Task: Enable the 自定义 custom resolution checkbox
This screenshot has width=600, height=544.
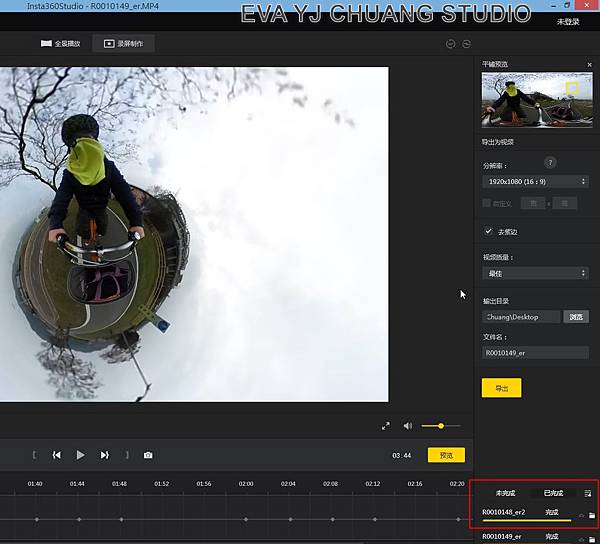Action: pos(487,203)
